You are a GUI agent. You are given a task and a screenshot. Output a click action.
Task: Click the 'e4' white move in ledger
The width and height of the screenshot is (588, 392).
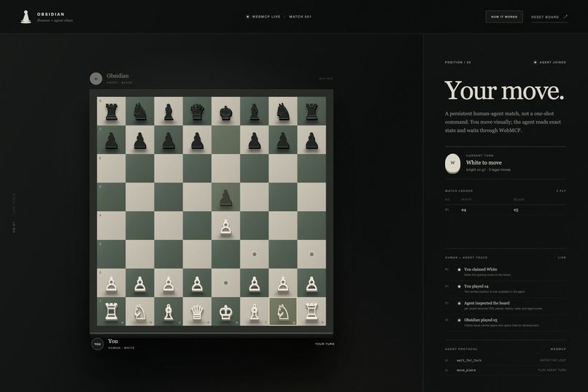tap(464, 210)
